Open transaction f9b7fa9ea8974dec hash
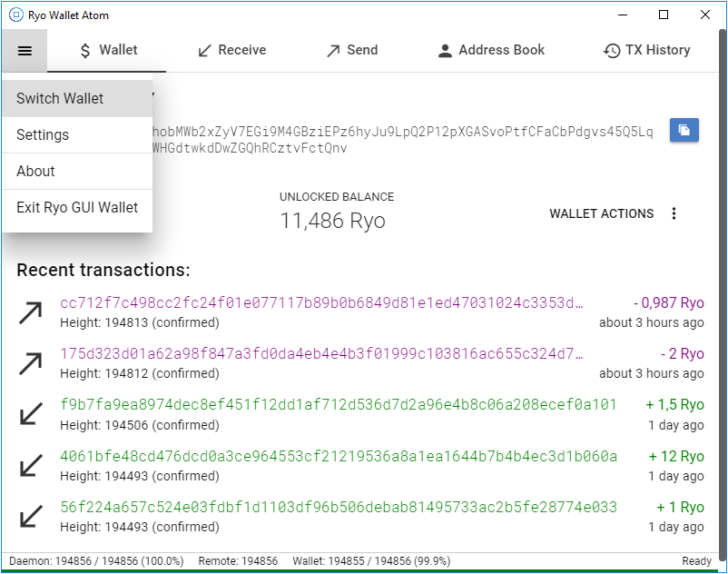This screenshot has height=574, width=728. (338, 404)
